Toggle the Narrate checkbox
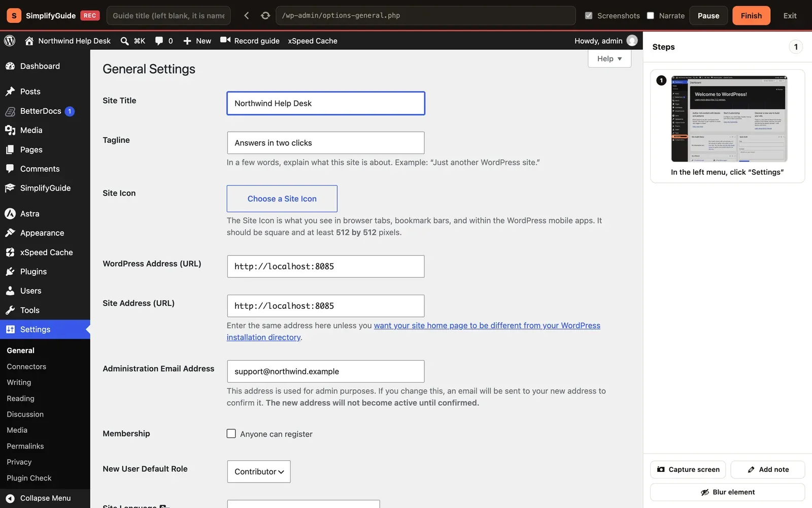 tap(651, 16)
